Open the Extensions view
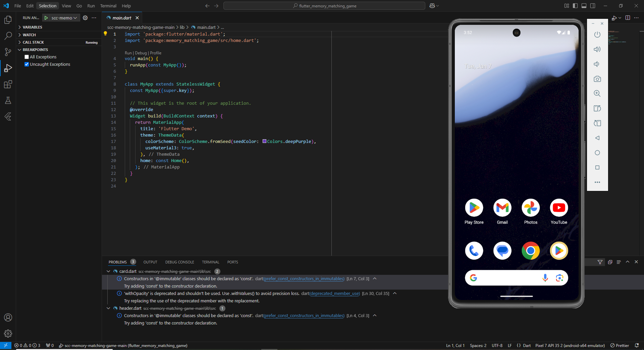The height and width of the screenshot is (350, 644). tap(8, 84)
